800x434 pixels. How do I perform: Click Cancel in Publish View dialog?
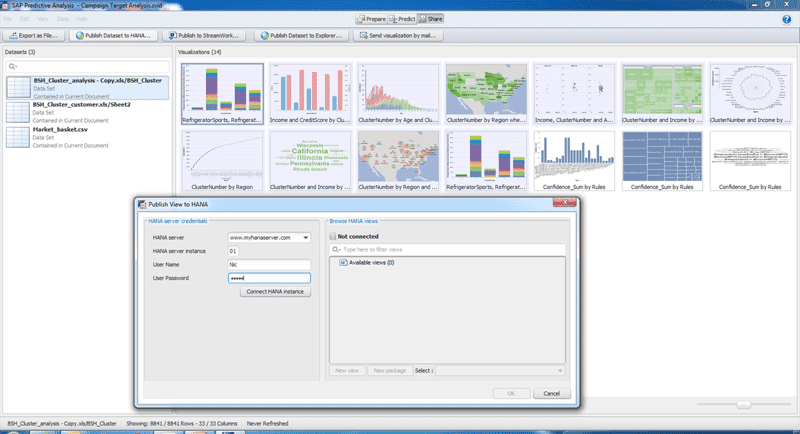tap(552, 394)
